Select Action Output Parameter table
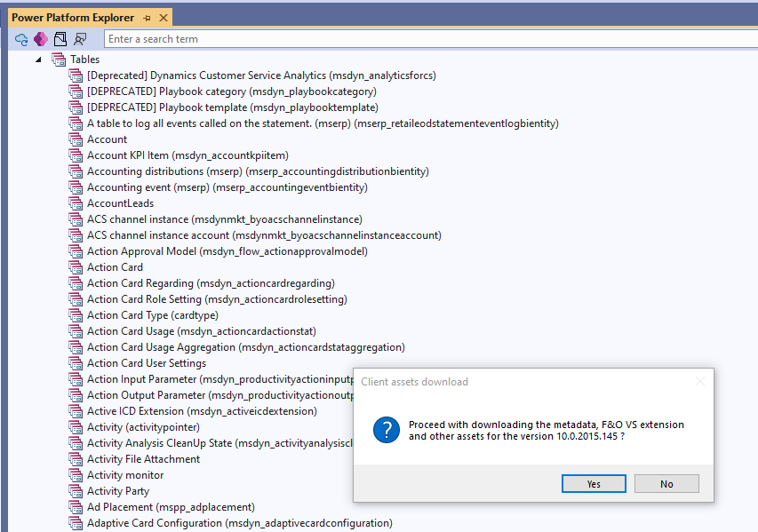This screenshot has width=758, height=532. 220,395
